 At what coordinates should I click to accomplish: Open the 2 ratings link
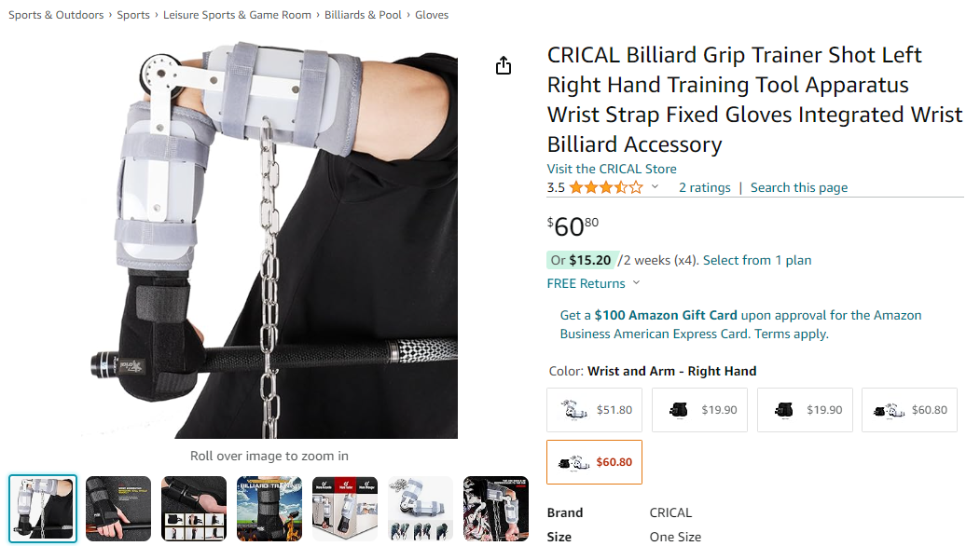pyautogui.click(x=704, y=187)
